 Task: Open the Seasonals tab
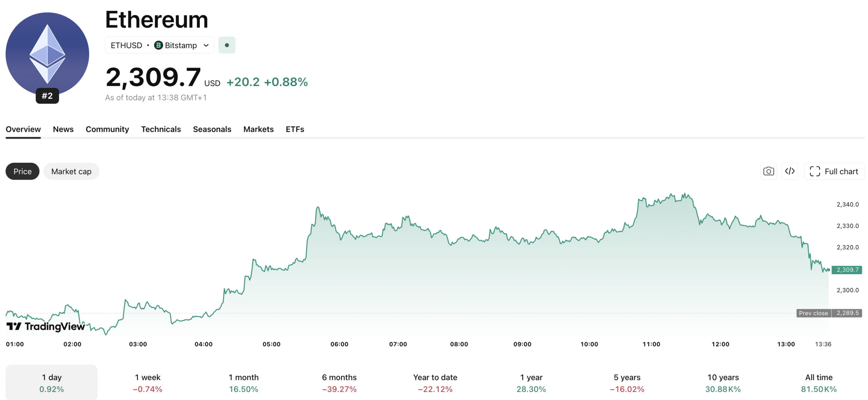pos(212,129)
